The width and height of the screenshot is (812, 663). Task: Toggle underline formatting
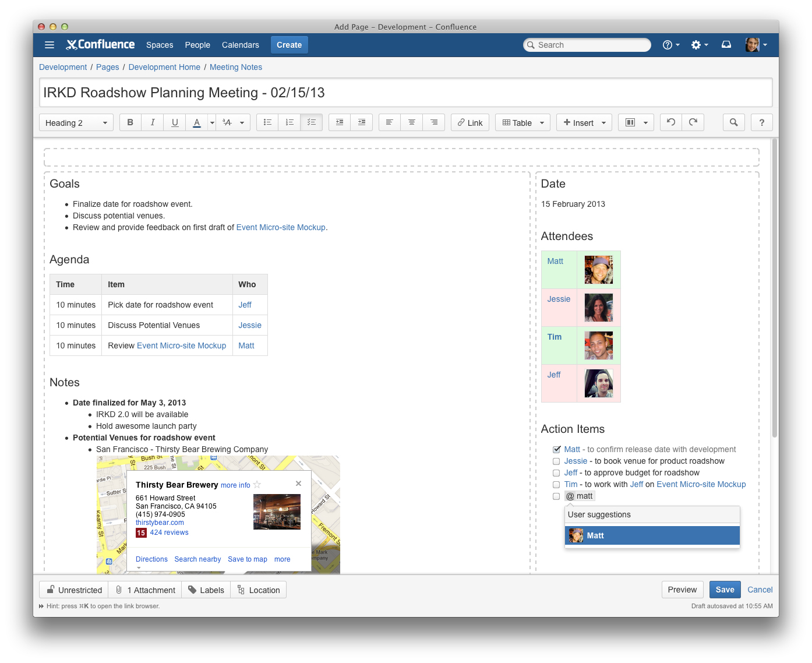pyautogui.click(x=175, y=122)
